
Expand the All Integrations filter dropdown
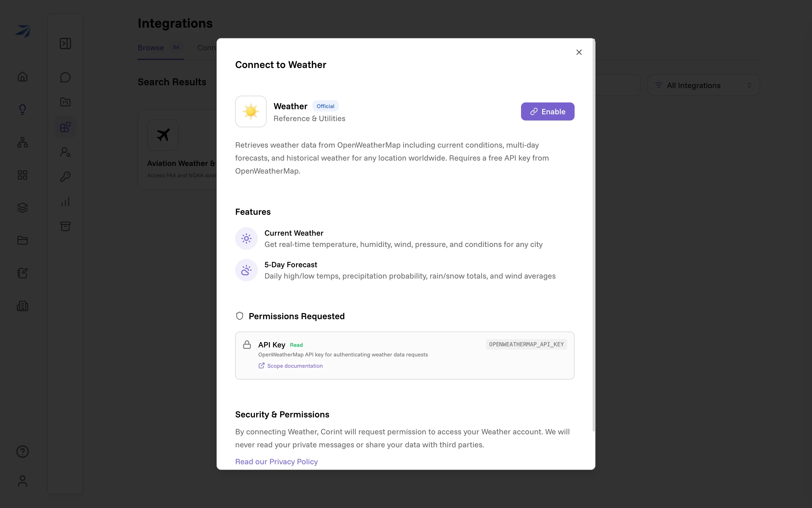click(x=704, y=85)
